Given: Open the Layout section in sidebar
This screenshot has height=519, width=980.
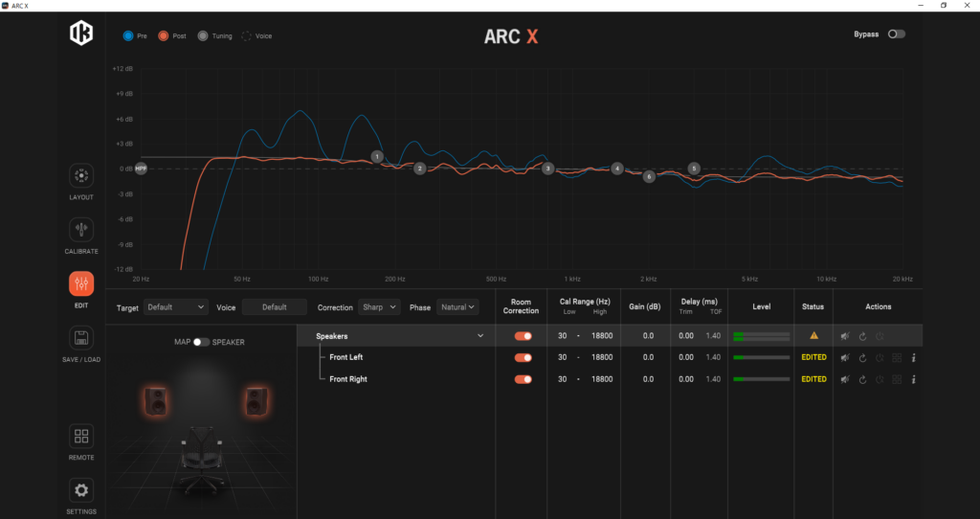Looking at the screenshot, I should tap(81, 176).
